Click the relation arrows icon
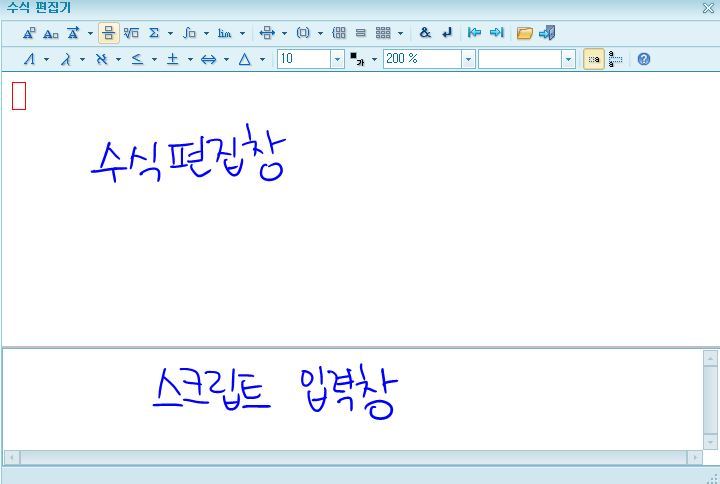 267,33
